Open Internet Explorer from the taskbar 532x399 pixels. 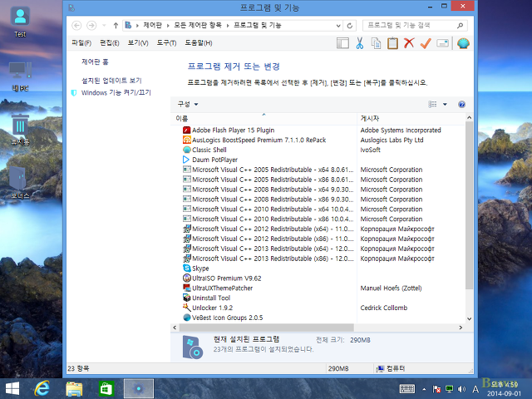pyautogui.click(x=42, y=388)
